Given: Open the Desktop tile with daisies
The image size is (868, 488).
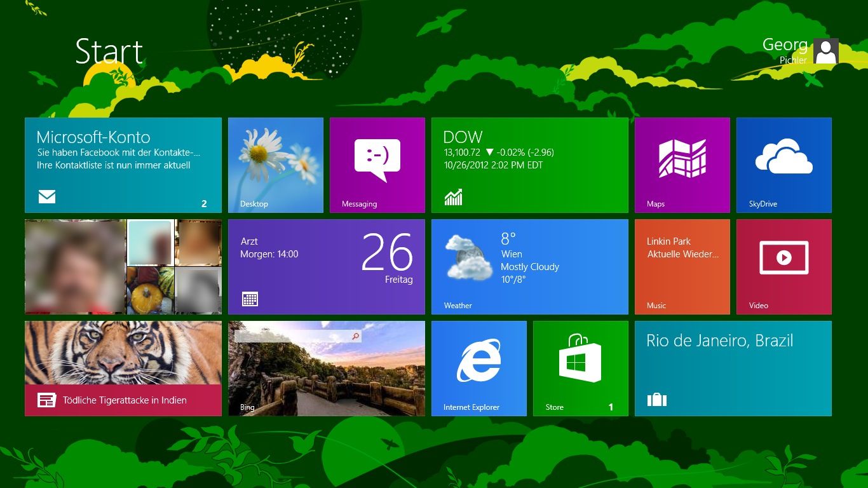Looking at the screenshot, I should point(276,165).
